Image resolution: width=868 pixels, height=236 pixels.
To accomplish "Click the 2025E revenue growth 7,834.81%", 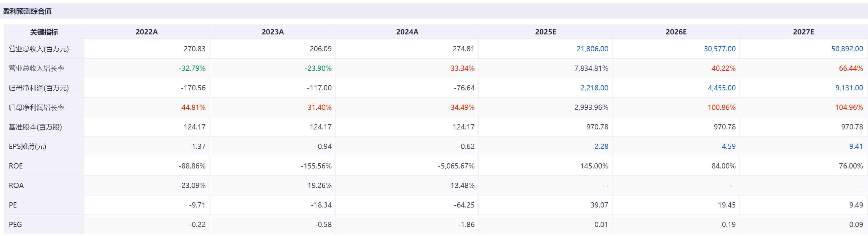I will pos(591,69).
